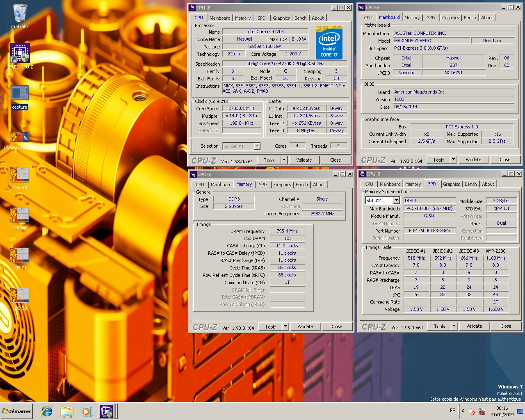The image size is (525, 420).
Task: Click the Uncore Frequency 2982.7 MHz value
Action: [322, 214]
